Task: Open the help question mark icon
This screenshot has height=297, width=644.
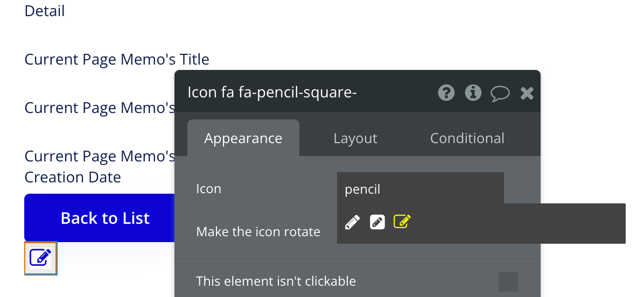Action: [446, 93]
